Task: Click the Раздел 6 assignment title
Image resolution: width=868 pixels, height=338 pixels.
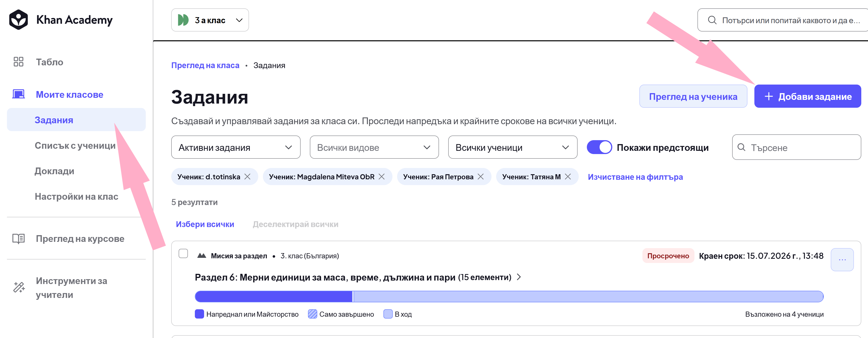Action: [x=353, y=277]
